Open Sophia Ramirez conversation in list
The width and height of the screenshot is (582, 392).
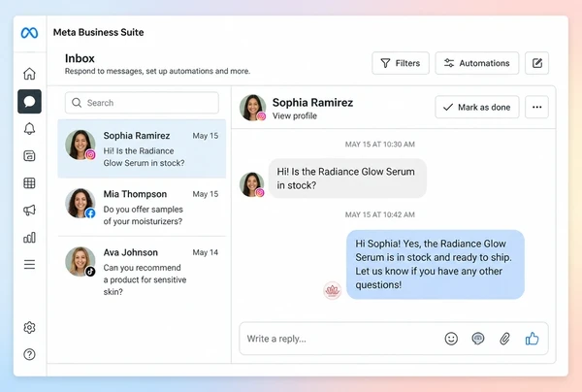(x=142, y=148)
